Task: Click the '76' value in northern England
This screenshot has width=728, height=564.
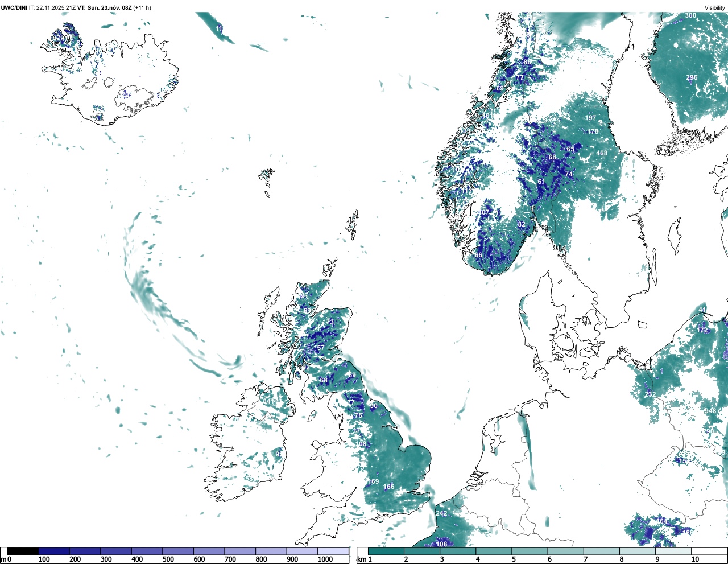Action: coord(358,415)
